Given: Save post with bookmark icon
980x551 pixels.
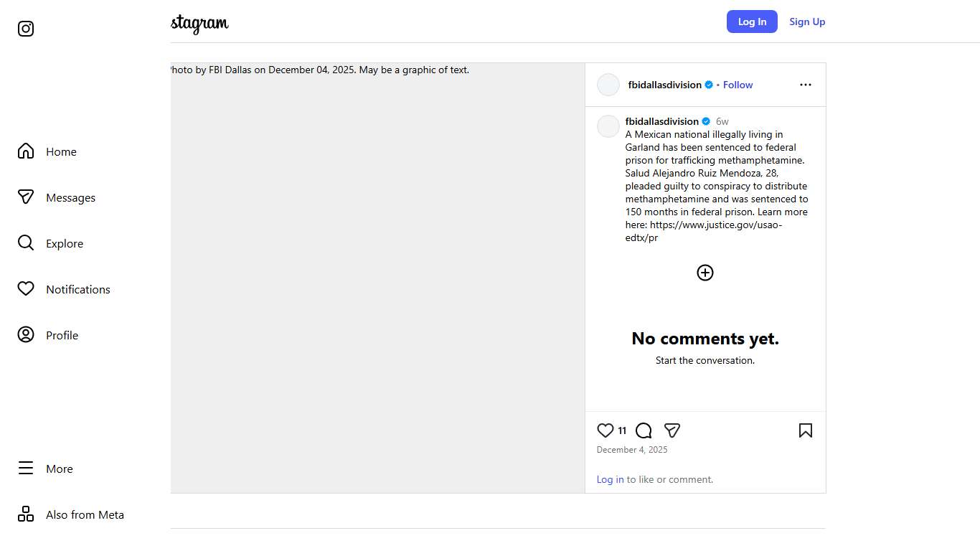Looking at the screenshot, I should pyautogui.click(x=806, y=430).
